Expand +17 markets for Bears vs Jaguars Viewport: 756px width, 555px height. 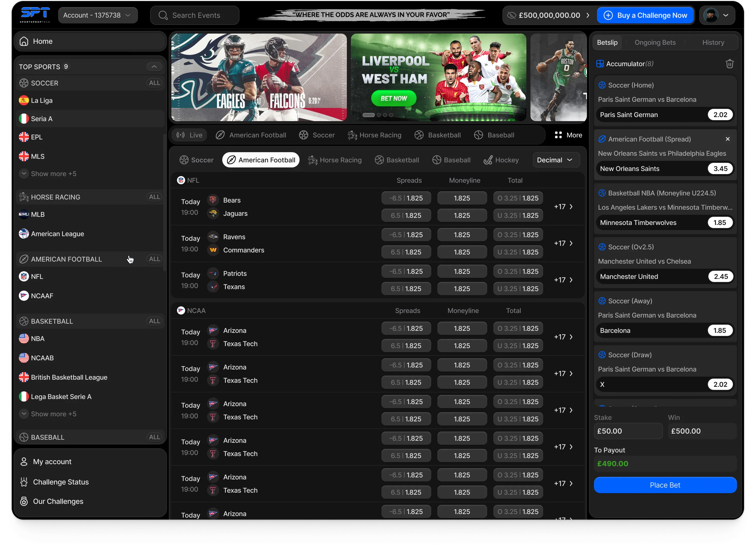(x=563, y=207)
